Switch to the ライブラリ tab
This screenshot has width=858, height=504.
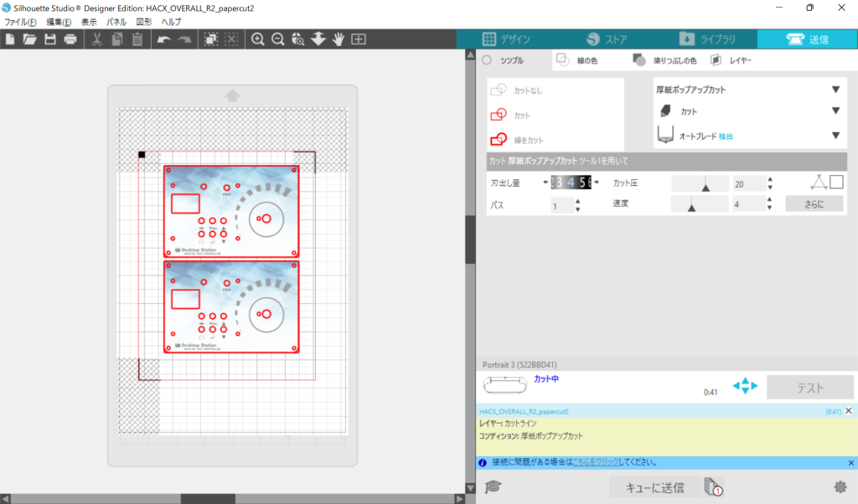pyautogui.click(x=708, y=39)
